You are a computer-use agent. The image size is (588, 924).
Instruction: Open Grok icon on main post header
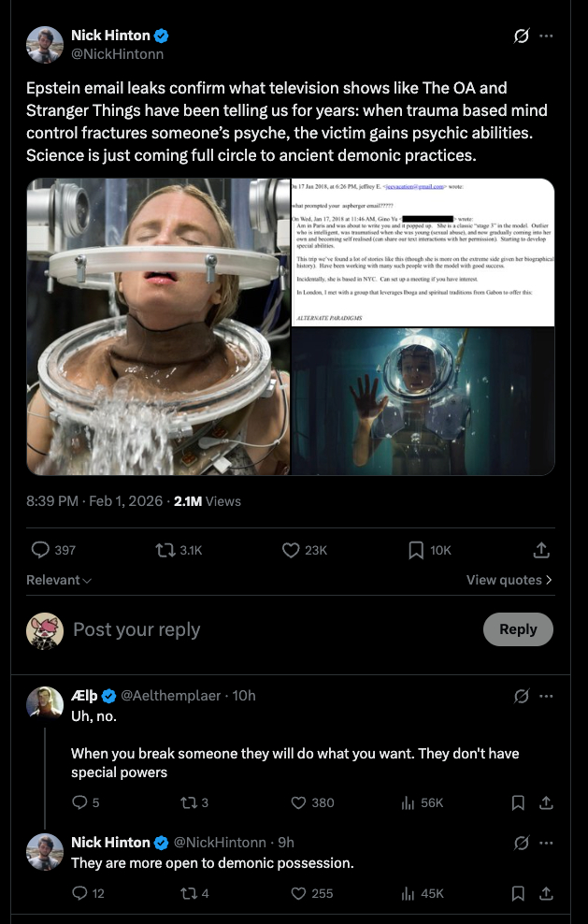coord(522,36)
